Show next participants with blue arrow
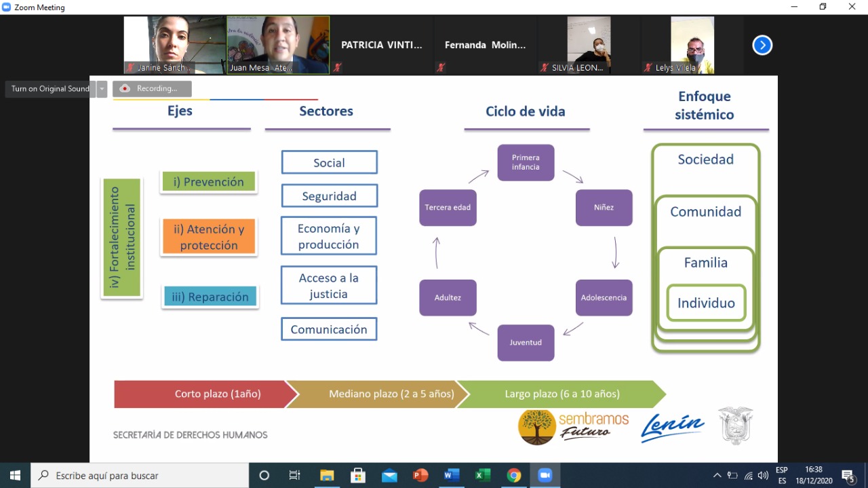Screen dimensions: 868x488 pyautogui.click(x=762, y=45)
